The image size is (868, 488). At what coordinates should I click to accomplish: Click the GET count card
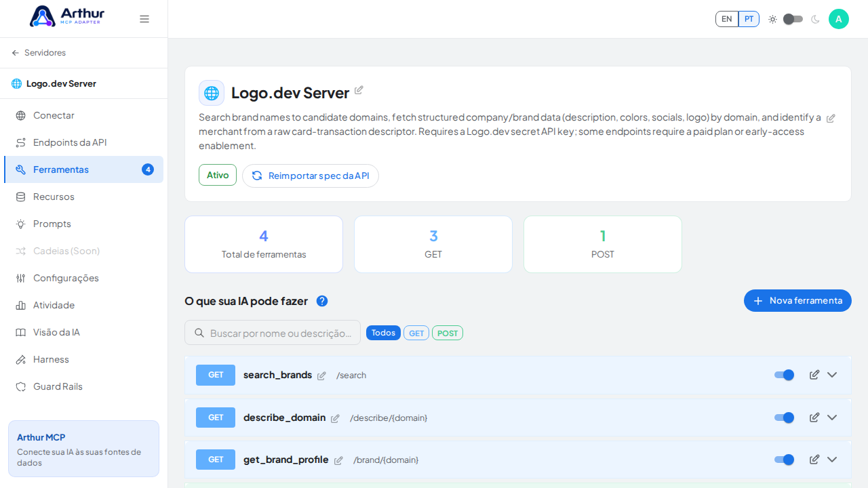click(x=433, y=244)
